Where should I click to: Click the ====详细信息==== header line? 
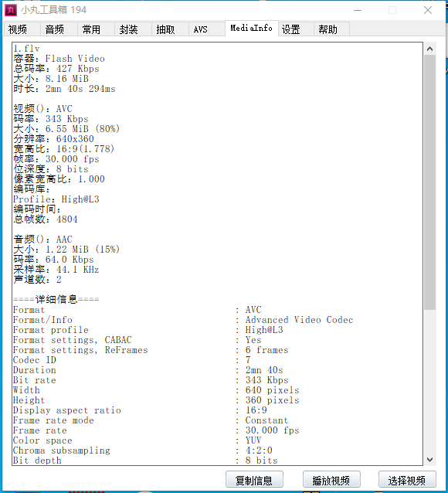[x=56, y=299]
